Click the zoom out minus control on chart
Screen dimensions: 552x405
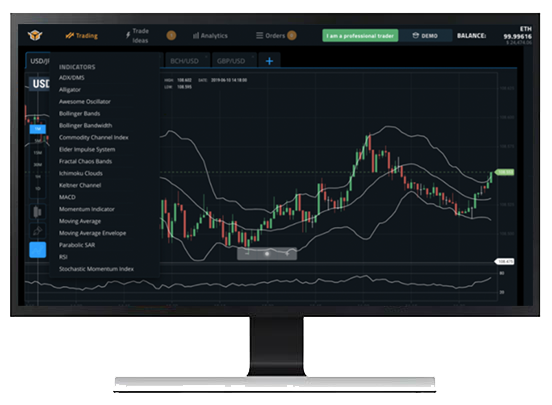click(x=247, y=253)
